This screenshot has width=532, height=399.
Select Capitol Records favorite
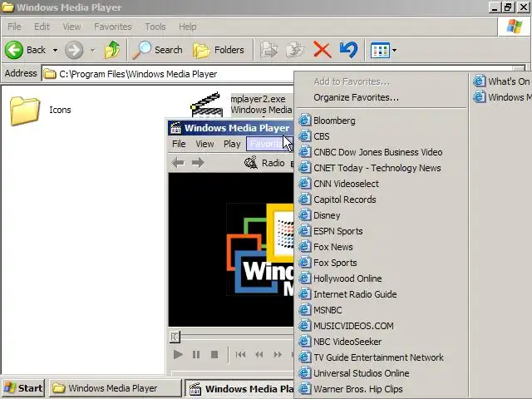[382, 199]
